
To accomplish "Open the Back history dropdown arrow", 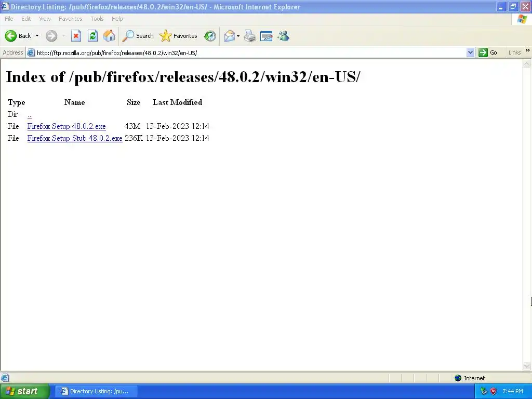I will tap(37, 36).
